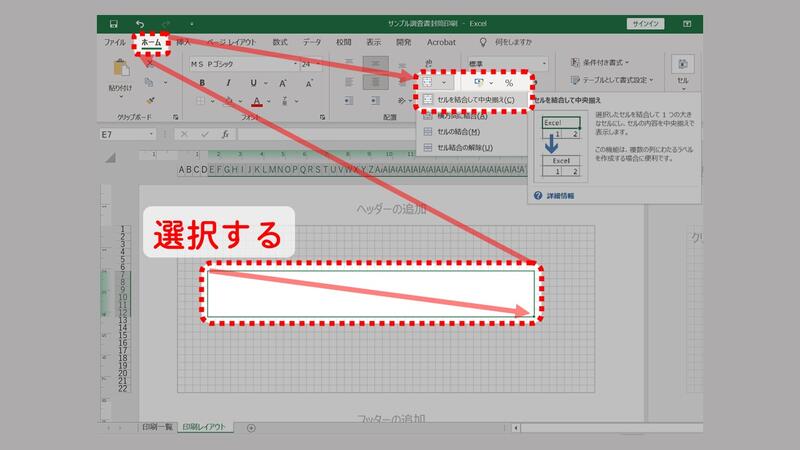Open the セル group button
Image resolution: width=800 pixels, height=450 pixels.
coord(683,73)
